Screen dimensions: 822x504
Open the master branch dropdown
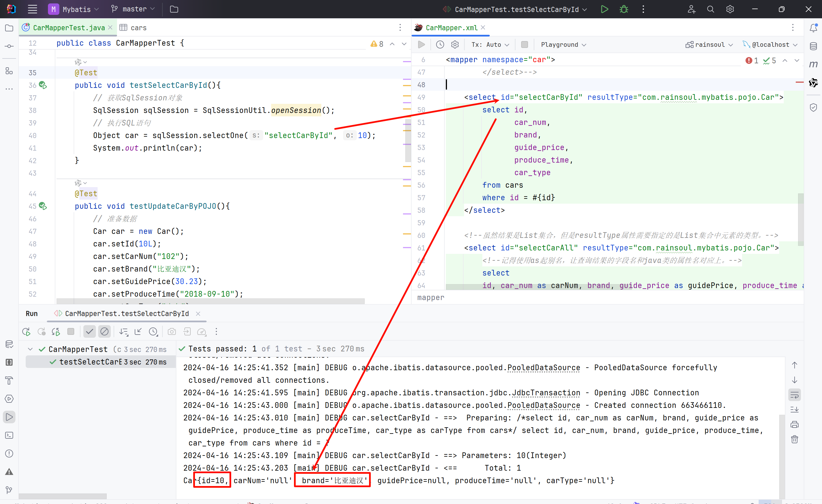coord(133,9)
